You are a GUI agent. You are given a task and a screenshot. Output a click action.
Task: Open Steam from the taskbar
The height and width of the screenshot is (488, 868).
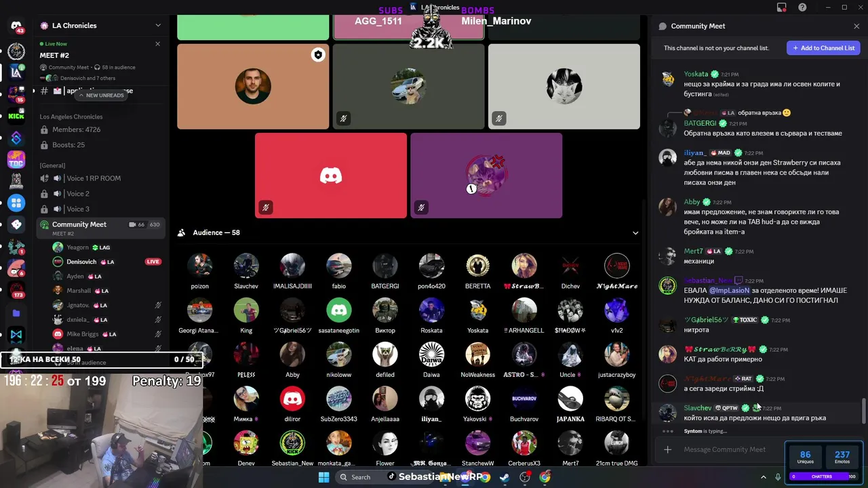coord(504,477)
